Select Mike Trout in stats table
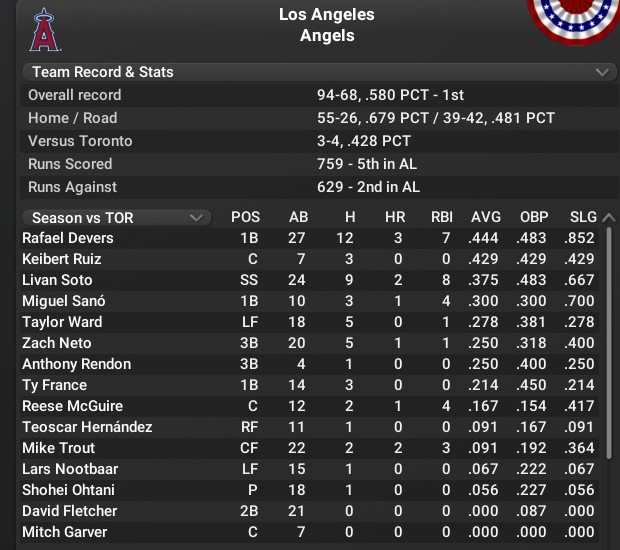The image size is (620, 550). [x=58, y=448]
